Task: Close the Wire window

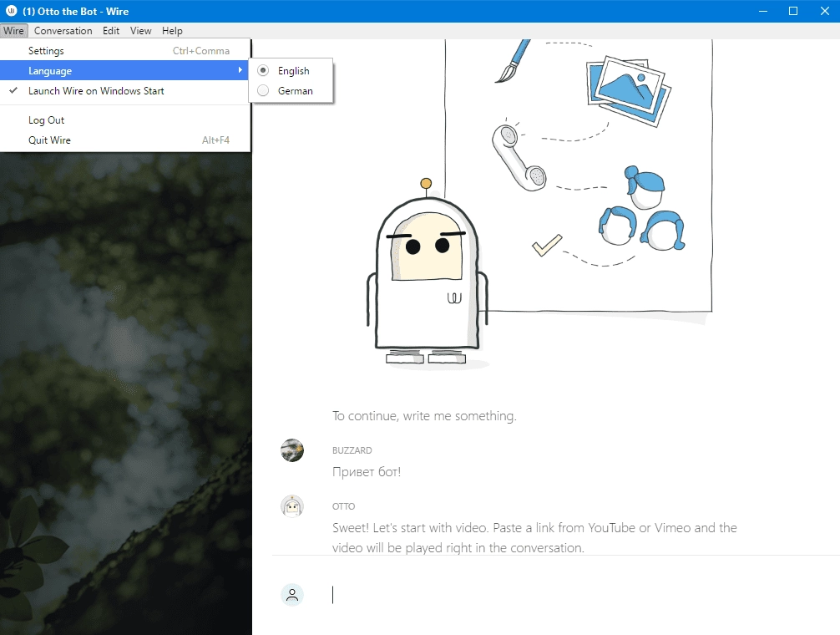Action: [824, 11]
